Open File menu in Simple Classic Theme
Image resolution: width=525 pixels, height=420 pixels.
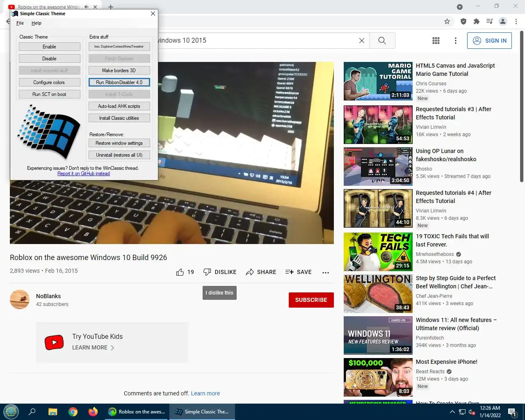[20, 23]
